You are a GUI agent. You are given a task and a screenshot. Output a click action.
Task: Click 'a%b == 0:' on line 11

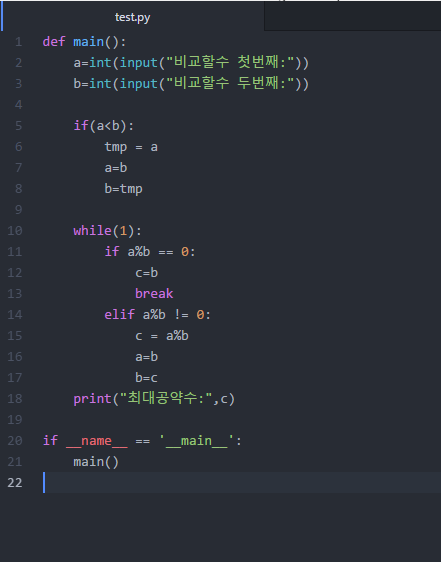(x=161, y=252)
